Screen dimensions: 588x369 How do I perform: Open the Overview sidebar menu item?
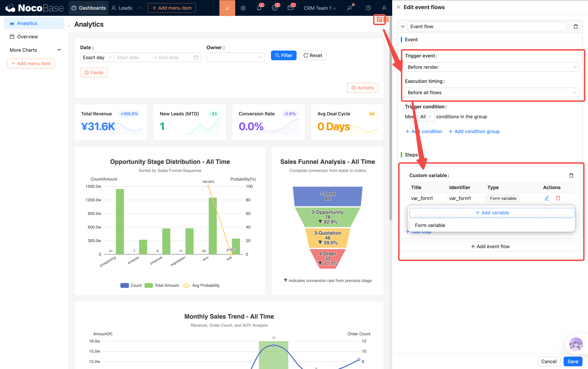(27, 37)
